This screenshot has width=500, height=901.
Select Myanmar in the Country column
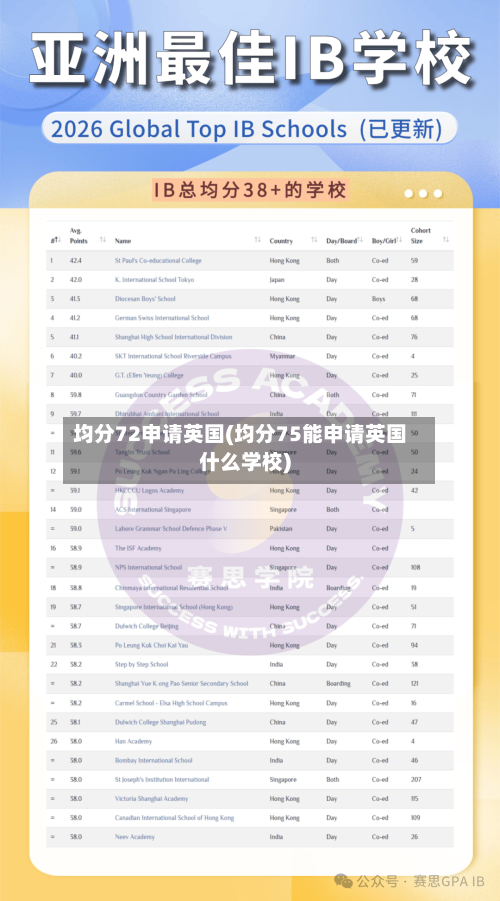coord(282,356)
